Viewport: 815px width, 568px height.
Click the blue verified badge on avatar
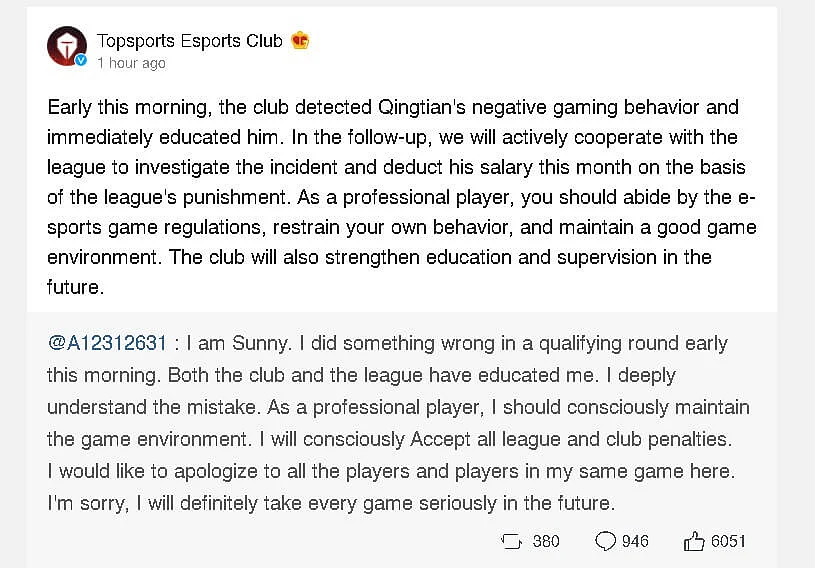point(81,60)
